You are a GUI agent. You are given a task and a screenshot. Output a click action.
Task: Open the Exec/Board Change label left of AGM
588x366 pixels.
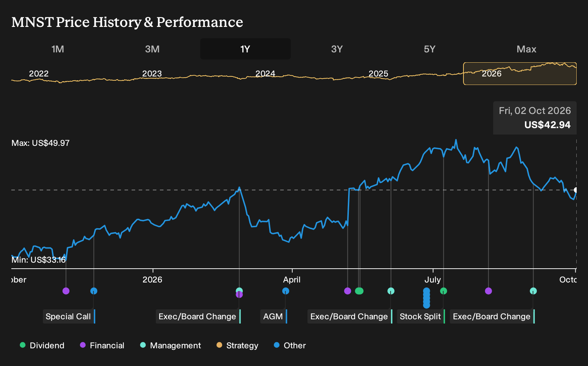[198, 316]
